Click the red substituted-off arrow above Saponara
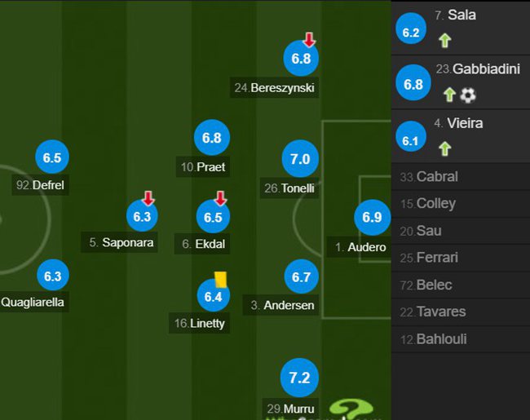This screenshot has height=420, width=530. click(148, 197)
